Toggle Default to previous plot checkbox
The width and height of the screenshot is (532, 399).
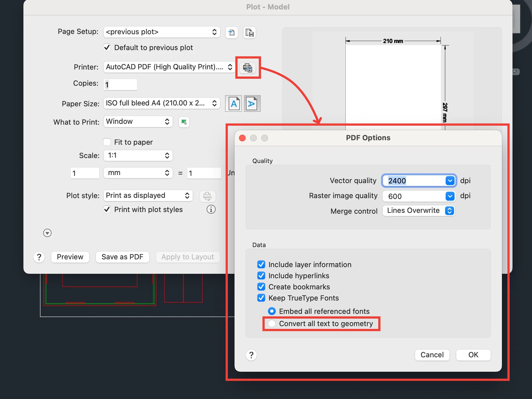[107, 47]
